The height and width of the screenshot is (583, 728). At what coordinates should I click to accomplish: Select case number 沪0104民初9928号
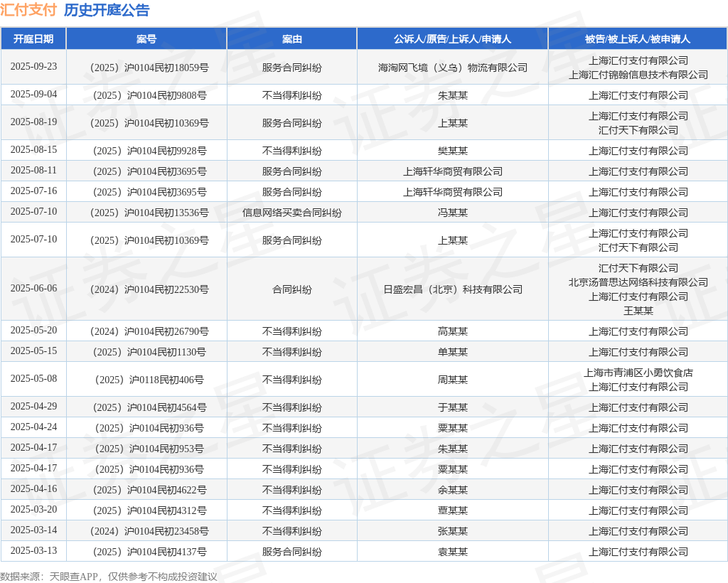coord(149,151)
